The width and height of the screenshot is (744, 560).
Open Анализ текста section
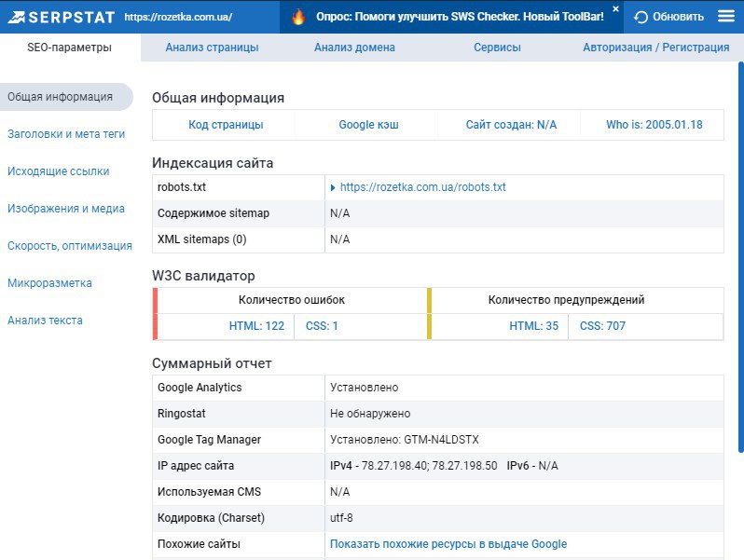tap(45, 321)
